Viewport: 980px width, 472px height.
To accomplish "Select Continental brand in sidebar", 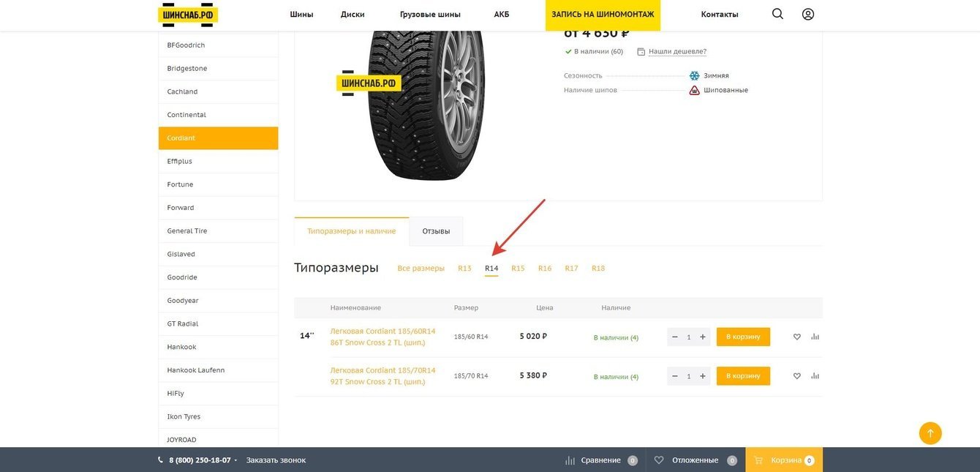I will tap(186, 115).
